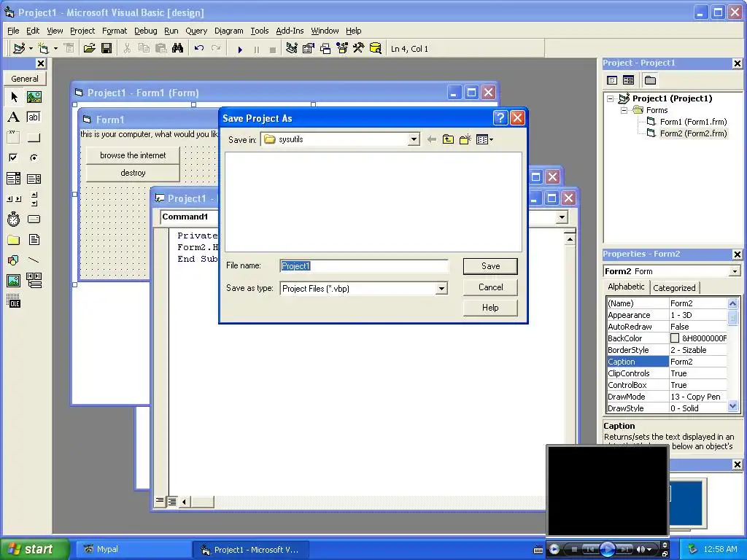Click Save in the dialog
The width and height of the screenshot is (747, 560).
[x=490, y=266]
